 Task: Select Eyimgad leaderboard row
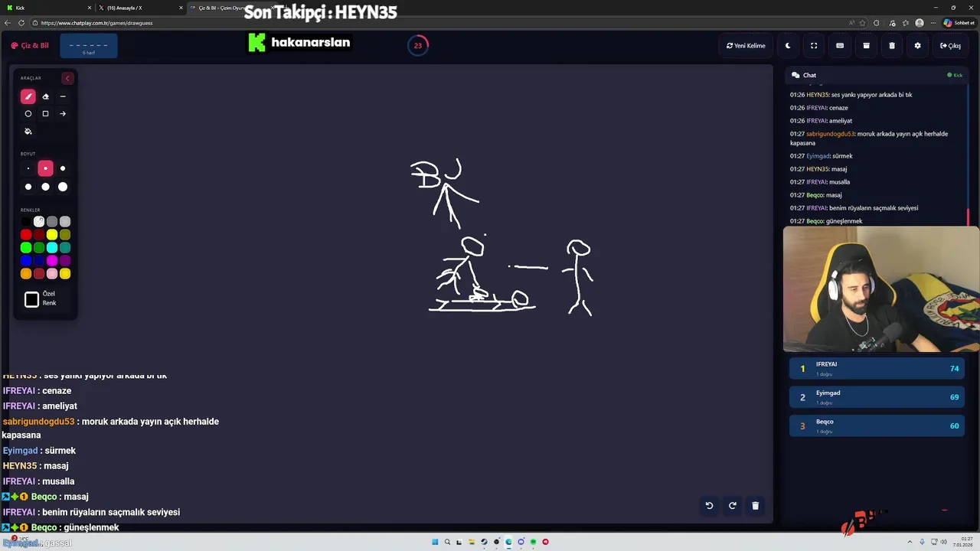(877, 397)
